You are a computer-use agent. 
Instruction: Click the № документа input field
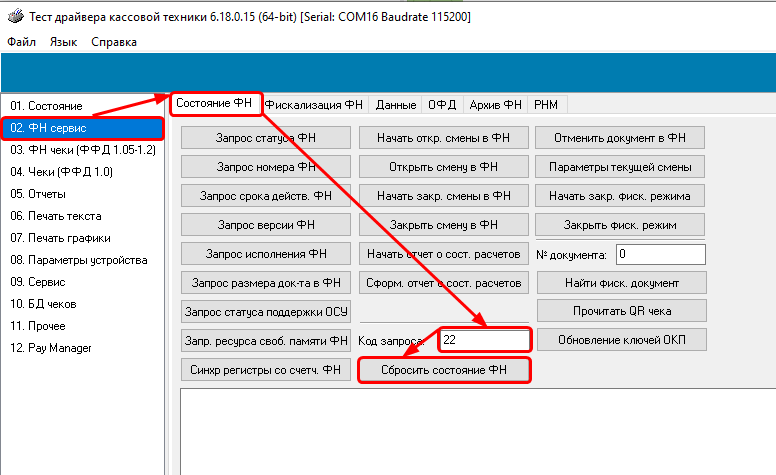pyautogui.click(x=660, y=255)
